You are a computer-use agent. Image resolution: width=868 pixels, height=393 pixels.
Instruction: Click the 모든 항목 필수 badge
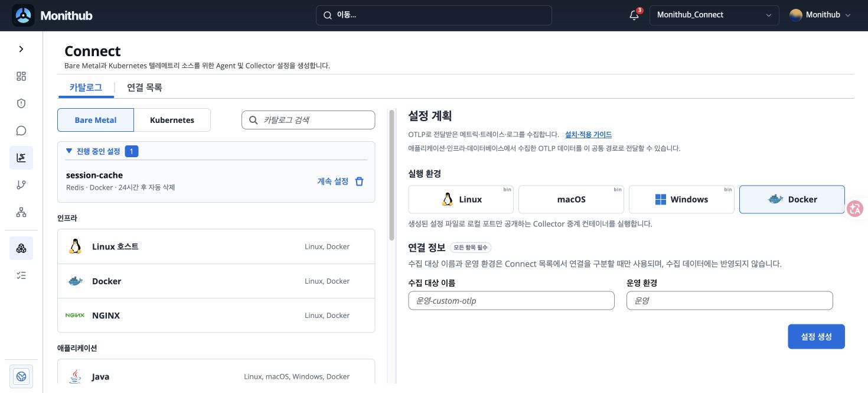click(x=471, y=248)
